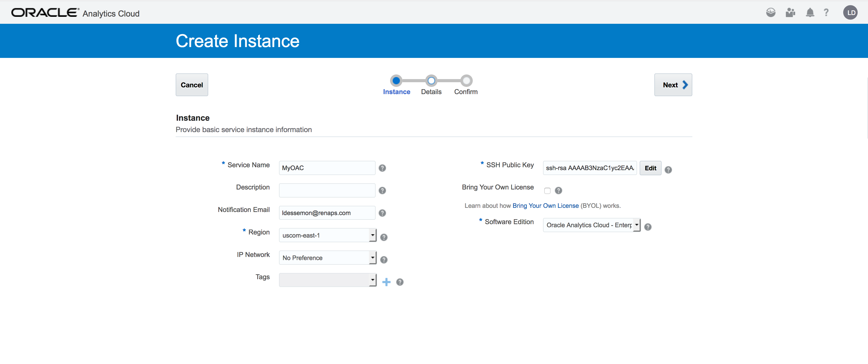Viewport: 868px width, 364px height.
Task: Focus the Description input
Action: [x=327, y=190]
